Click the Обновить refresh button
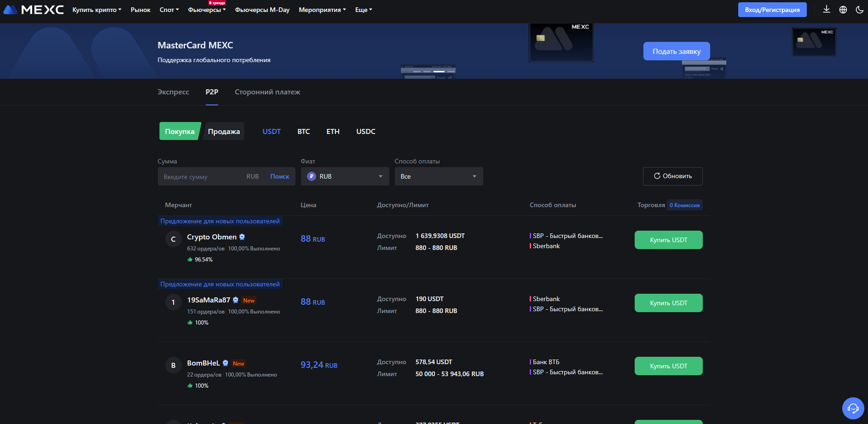Screen dimensions: 868x424 (x=673, y=176)
